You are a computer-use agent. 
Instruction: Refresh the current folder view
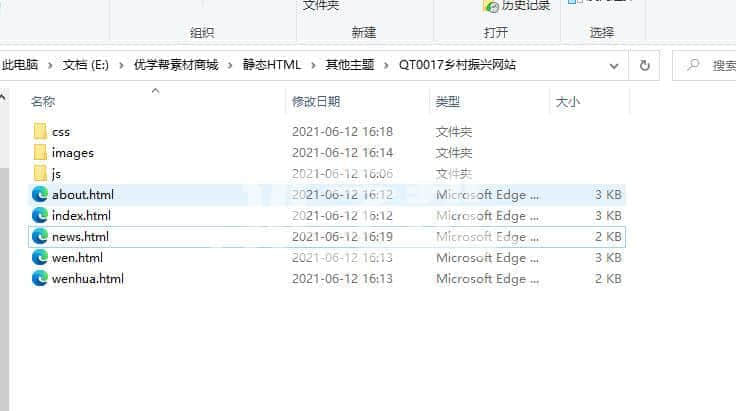point(645,65)
